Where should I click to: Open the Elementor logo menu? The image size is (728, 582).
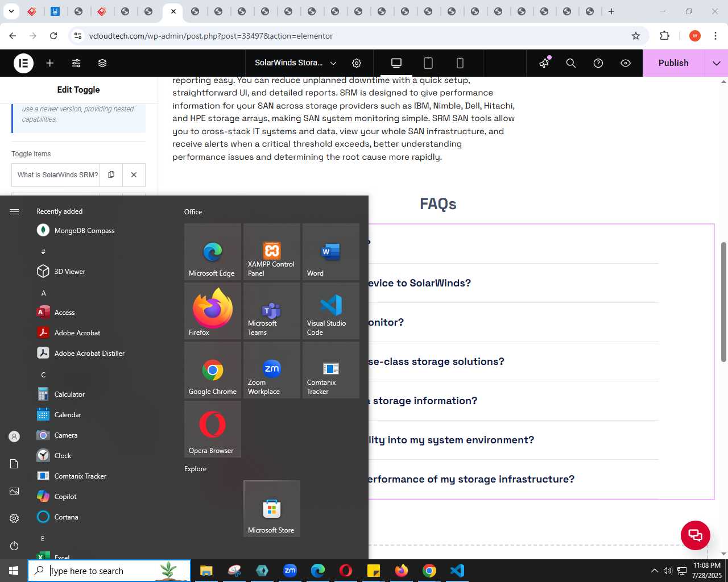(23, 63)
